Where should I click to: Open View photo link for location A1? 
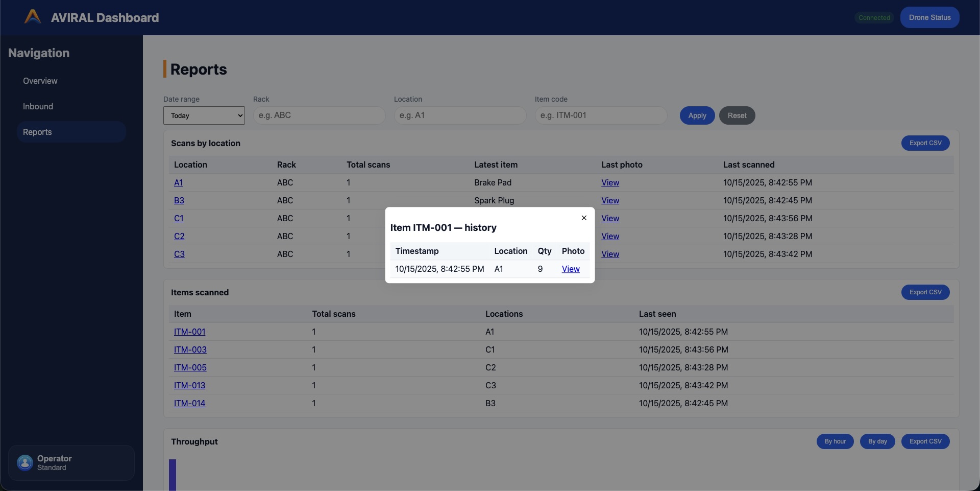(x=610, y=183)
